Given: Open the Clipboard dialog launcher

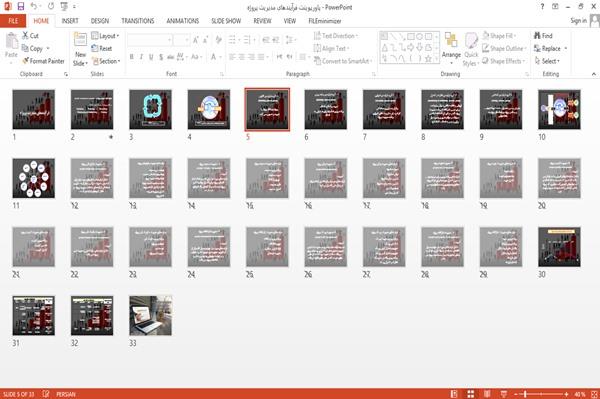Looking at the screenshot, I should (x=66, y=74).
